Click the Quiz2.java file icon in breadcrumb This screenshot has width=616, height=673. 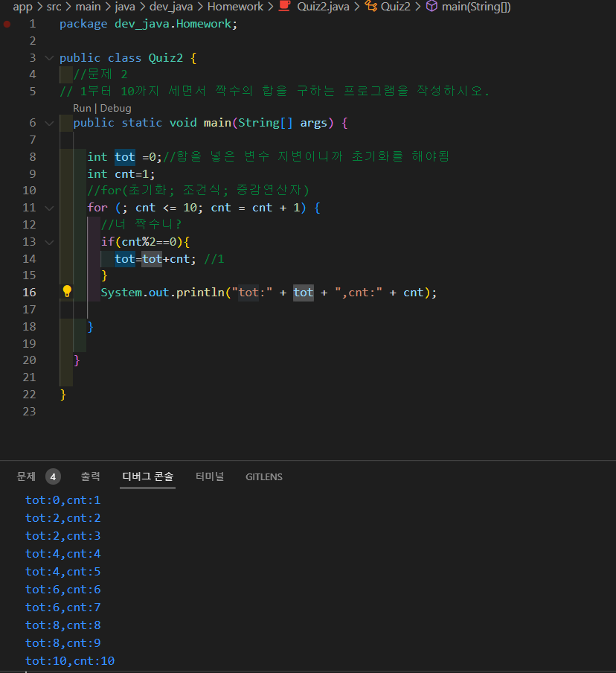(x=285, y=6)
